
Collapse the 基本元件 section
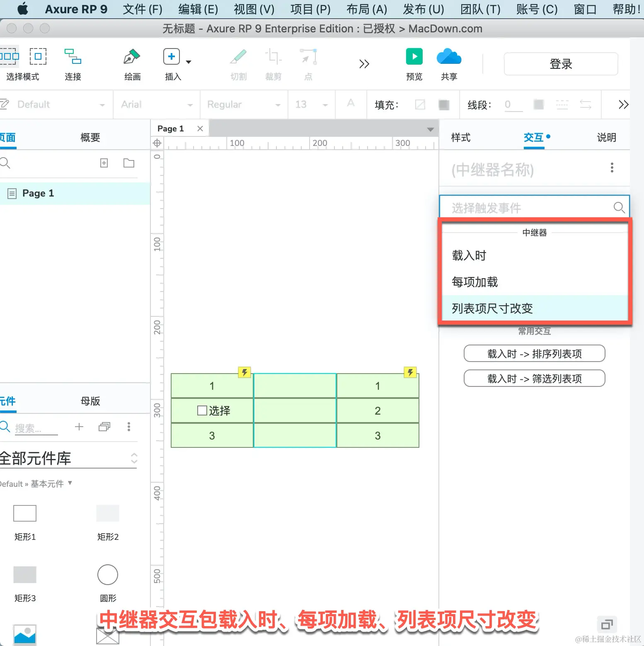point(70,483)
